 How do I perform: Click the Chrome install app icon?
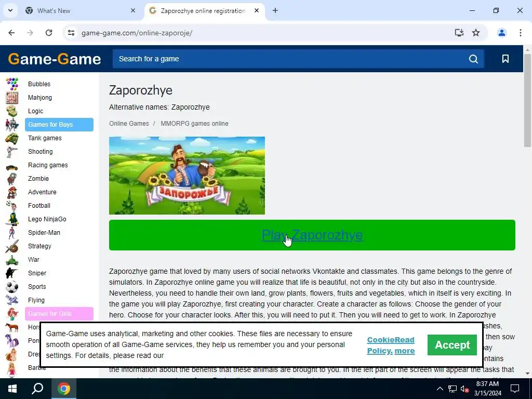point(459,33)
